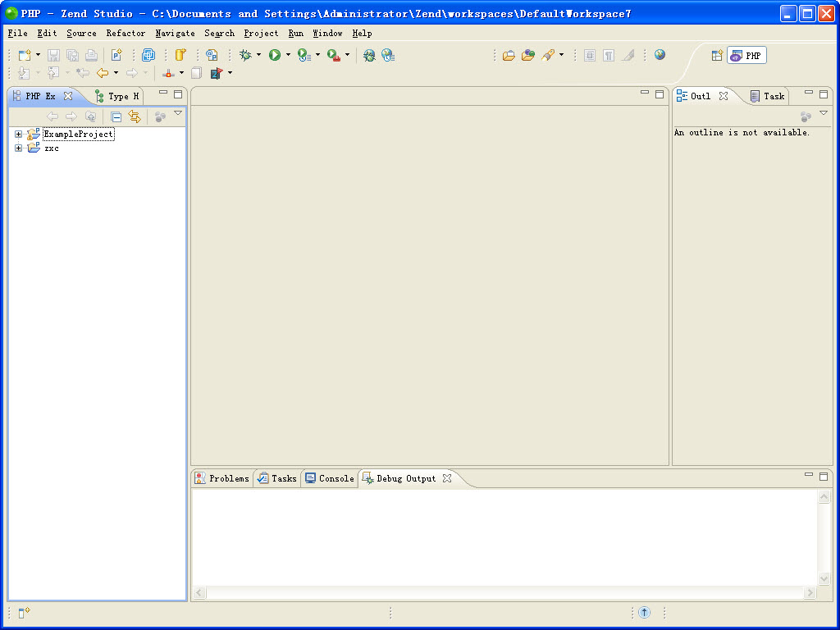Click the New PHP File icon
Image resolution: width=840 pixels, height=630 pixels.
[x=116, y=55]
